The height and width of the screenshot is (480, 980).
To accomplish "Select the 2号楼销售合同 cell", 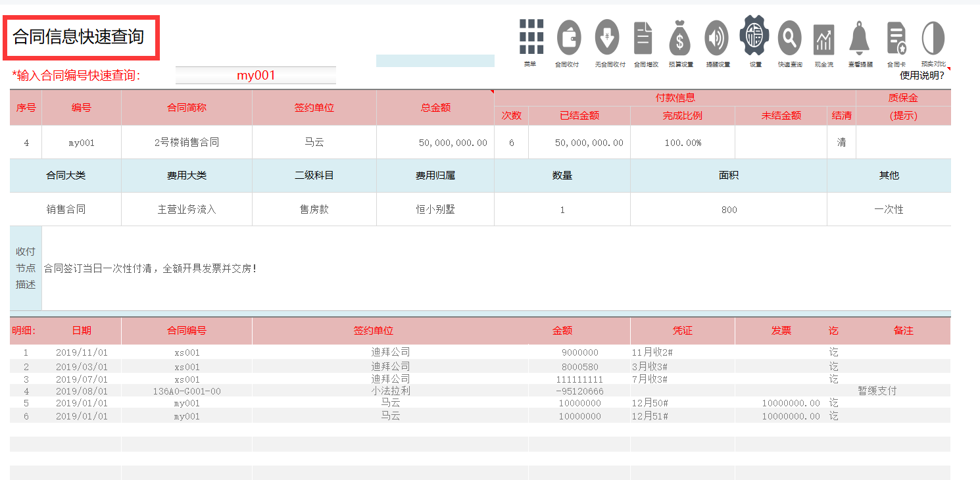I will [x=187, y=142].
